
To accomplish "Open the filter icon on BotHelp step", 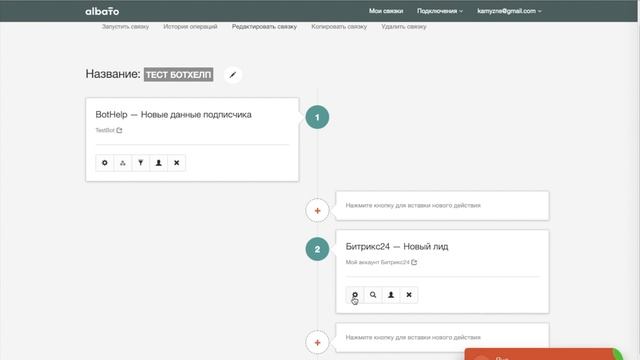I will pyautogui.click(x=141, y=163).
